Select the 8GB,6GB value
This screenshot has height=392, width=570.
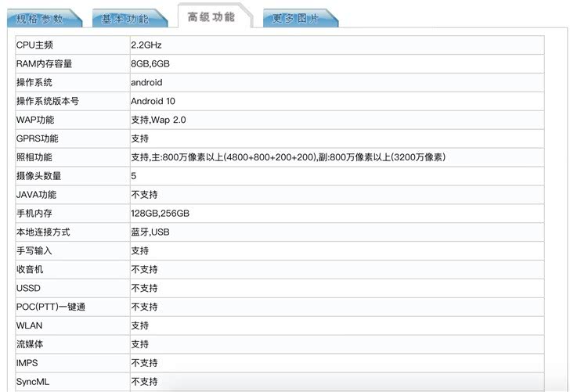(x=150, y=64)
